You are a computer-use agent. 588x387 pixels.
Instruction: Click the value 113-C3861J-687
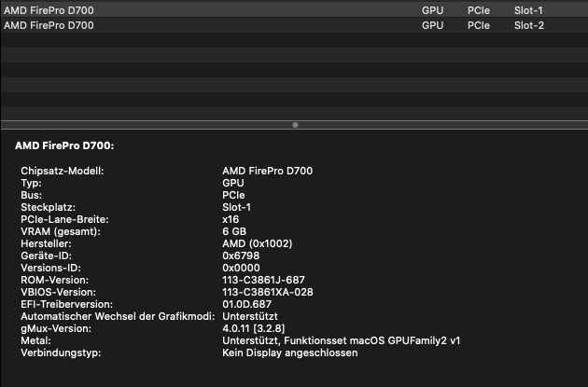[x=263, y=280]
